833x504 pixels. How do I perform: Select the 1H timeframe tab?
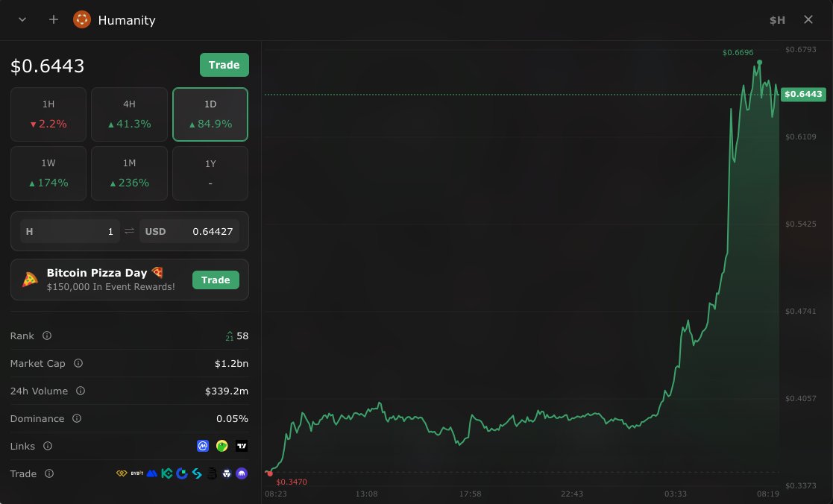click(x=48, y=114)
